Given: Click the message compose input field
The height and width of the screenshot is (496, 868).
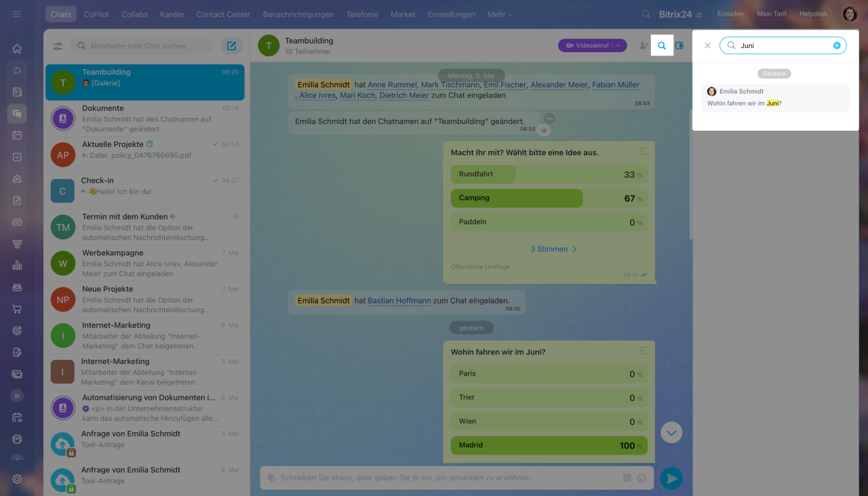Looking at the screenshot, I should coord(448,478).
